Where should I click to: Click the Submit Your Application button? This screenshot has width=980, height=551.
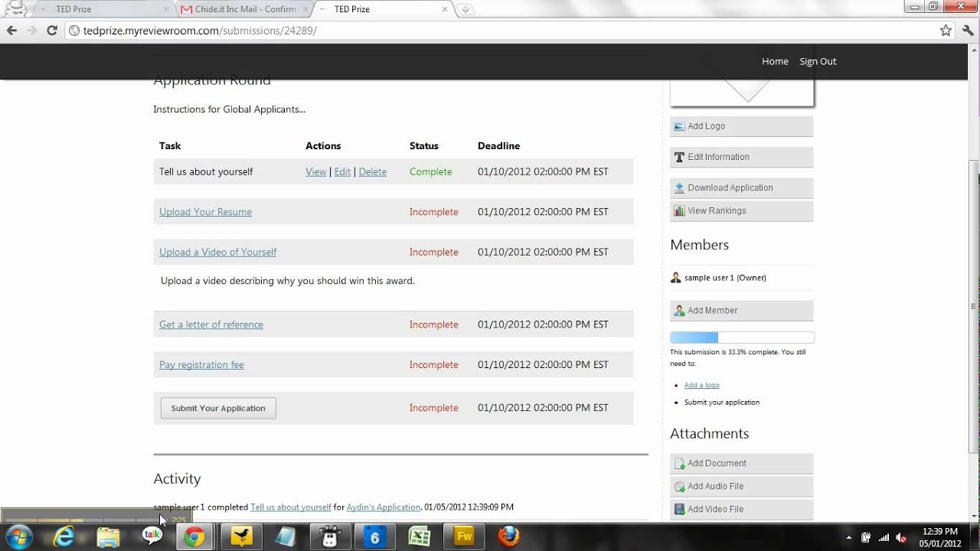click(x=218, y=408)
